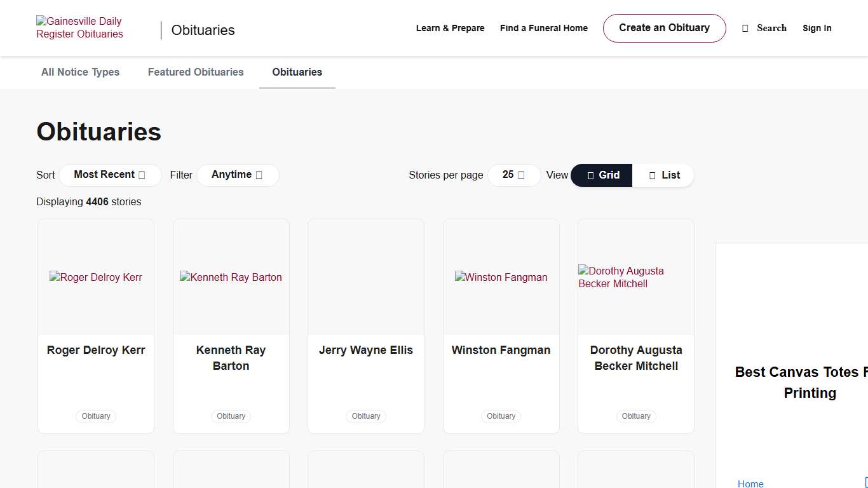Click the Sign In link
Image resolution: width=868 pixels, height=488 pixels.
(817, 28)
